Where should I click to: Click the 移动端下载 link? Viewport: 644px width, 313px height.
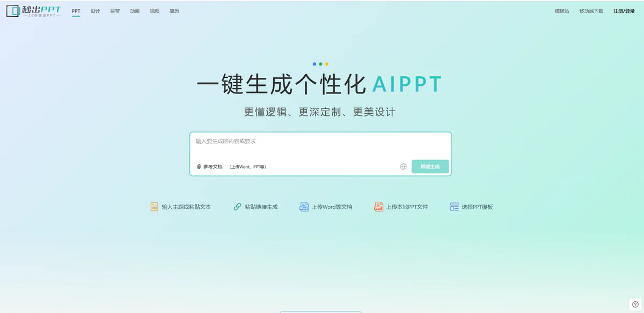click(x=591, y=11)
